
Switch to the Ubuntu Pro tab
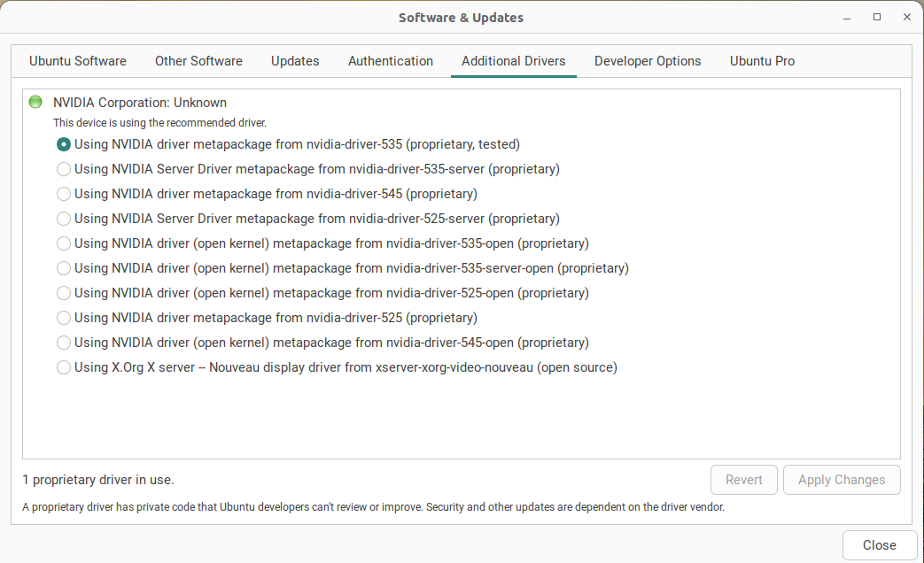pyautogui.click(x=762, y=61)
